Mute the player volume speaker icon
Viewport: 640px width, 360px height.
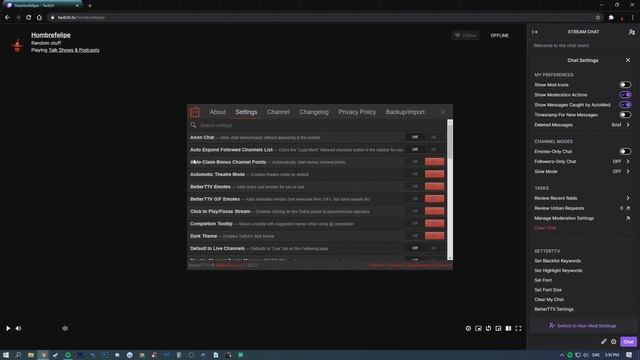18,328
